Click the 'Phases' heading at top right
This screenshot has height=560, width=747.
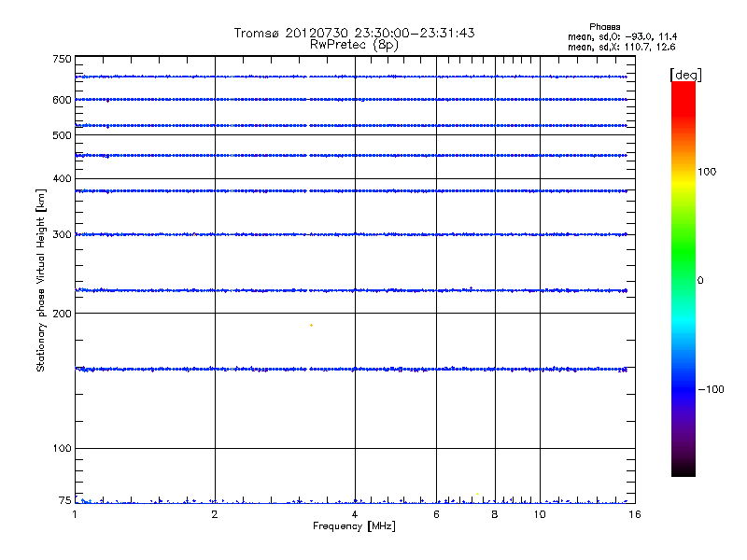[604, 27]
